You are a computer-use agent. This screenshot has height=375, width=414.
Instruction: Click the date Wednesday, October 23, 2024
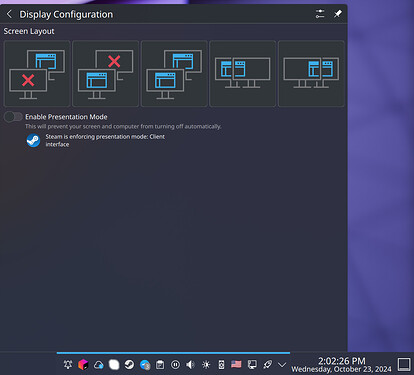click(x=342, y=369)
